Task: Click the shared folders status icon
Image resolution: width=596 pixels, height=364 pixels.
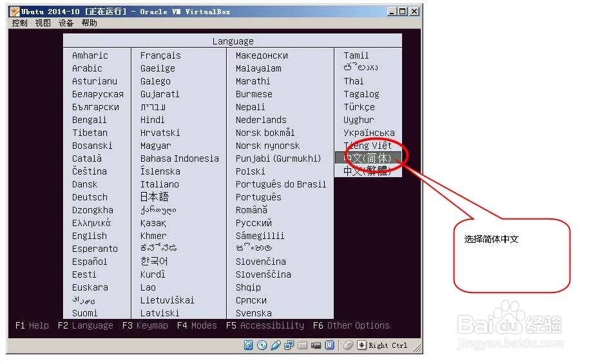Action: pos(303,345)
